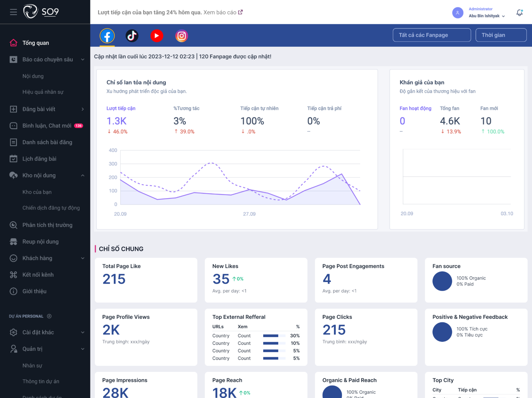
Task: Click the Giới thiệu info icon
Action: coord(13,291)
